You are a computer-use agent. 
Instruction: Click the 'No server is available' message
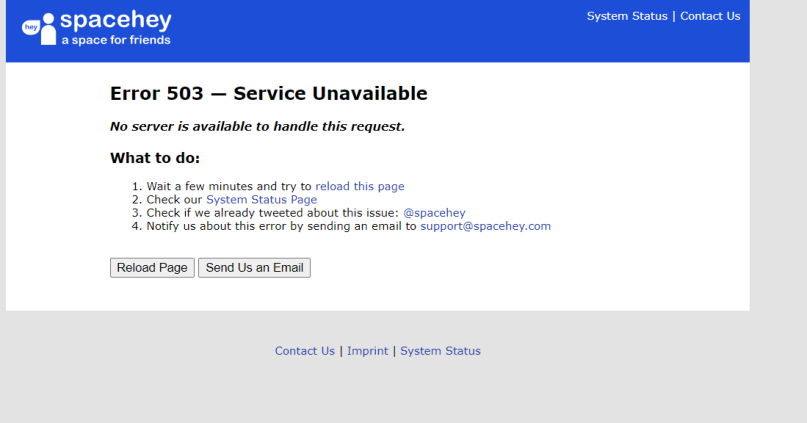257,127
